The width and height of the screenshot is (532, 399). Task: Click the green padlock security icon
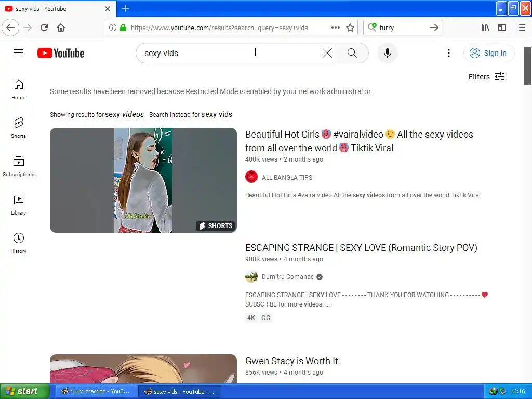coord(123,28)
